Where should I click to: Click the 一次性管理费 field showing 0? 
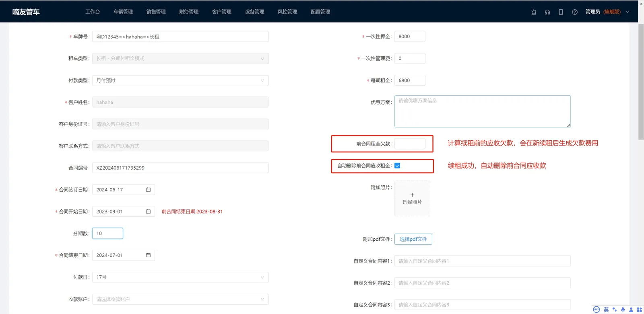(410, 58)
